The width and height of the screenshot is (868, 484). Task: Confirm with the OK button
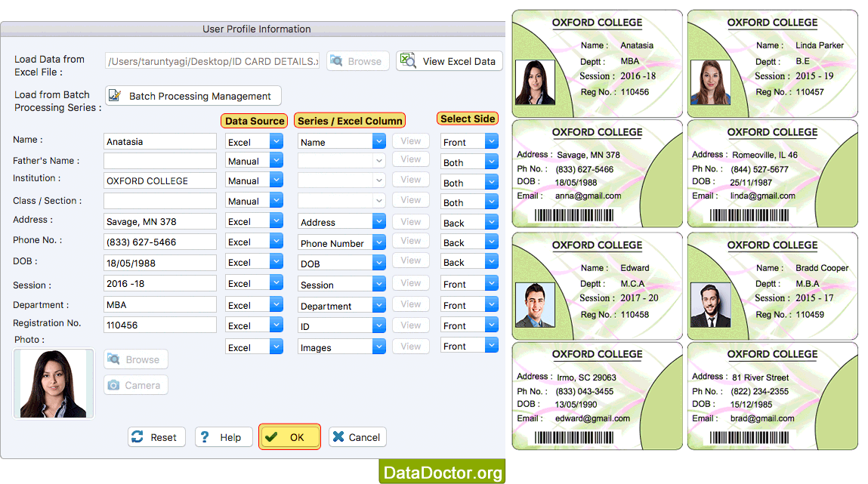[289, 437]
